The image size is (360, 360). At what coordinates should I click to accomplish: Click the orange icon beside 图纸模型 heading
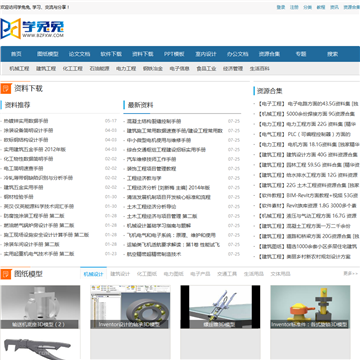(x=5, y=274)
